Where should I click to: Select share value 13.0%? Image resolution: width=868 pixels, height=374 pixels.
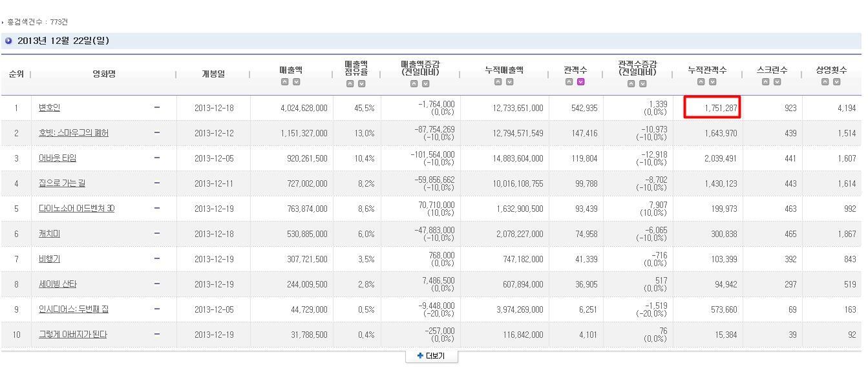point(364,134)
